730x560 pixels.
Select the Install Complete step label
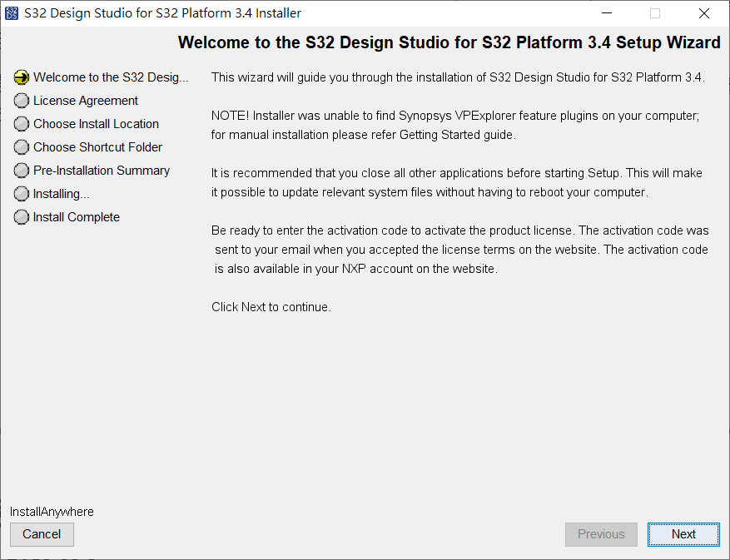[77, 217]
